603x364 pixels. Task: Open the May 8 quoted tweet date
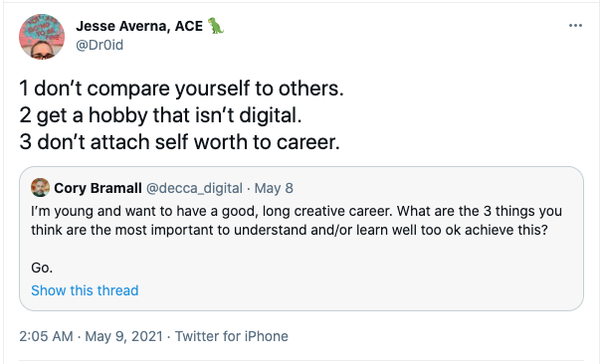[x=274, y=188]
